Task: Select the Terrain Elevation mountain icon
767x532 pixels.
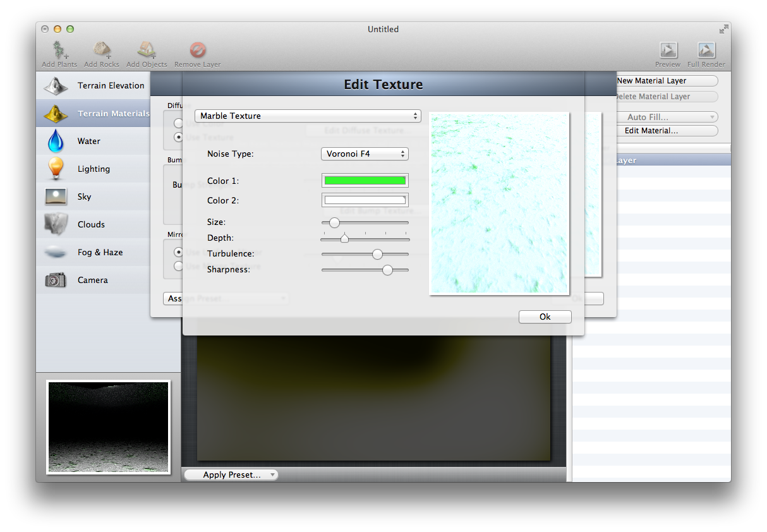Action: tap(56, 85)
